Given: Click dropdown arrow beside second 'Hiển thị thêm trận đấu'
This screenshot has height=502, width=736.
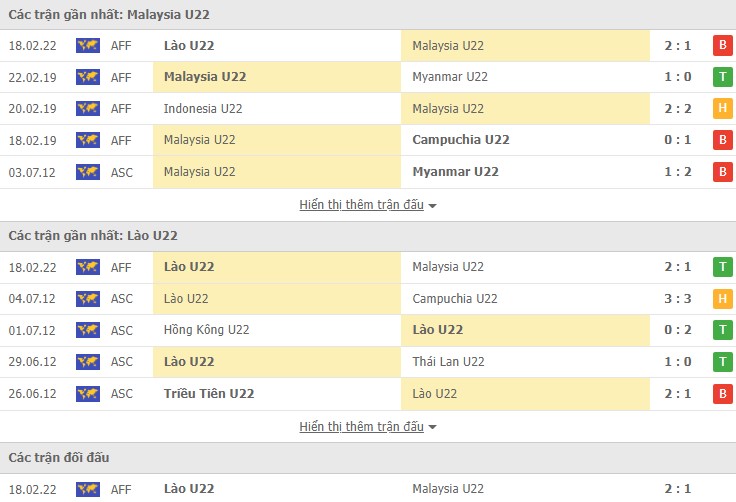Looking at the screenshot, I should tap(432, 428).
